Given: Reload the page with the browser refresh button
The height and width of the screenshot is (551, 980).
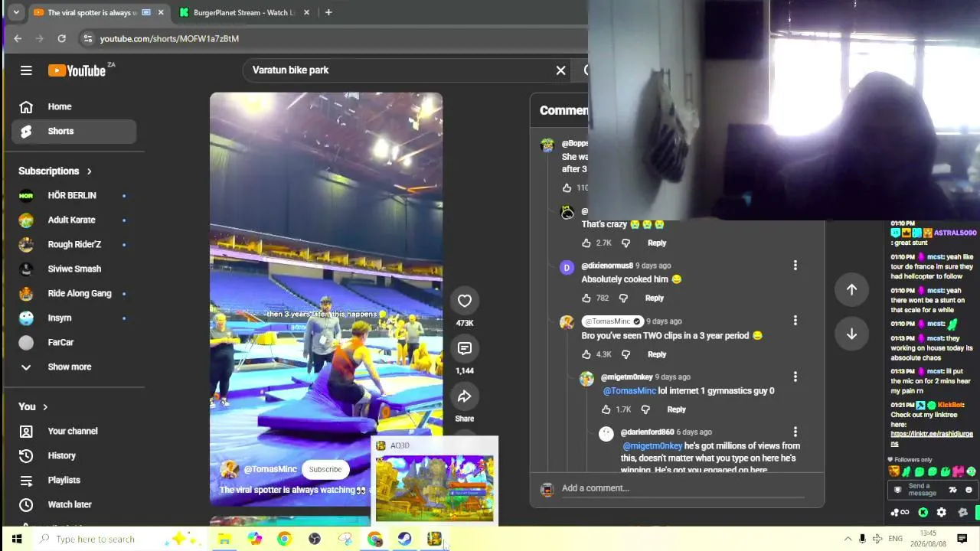Looking at the screenshot, I should pos(61,38).
